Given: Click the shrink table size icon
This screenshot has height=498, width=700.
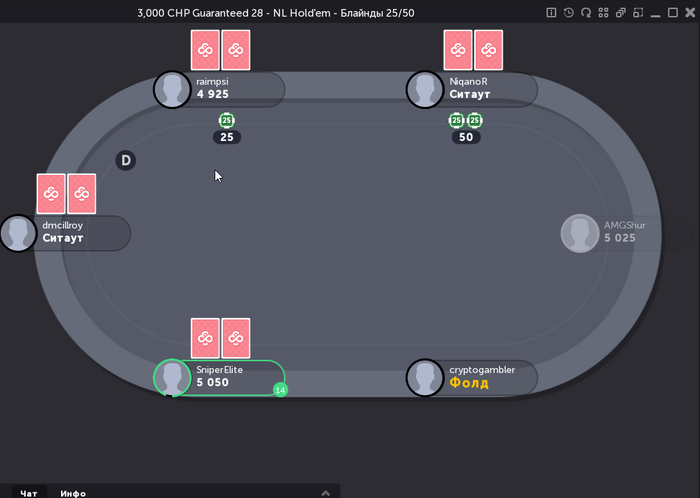Looking at the screenshot, I should (638, 12).
